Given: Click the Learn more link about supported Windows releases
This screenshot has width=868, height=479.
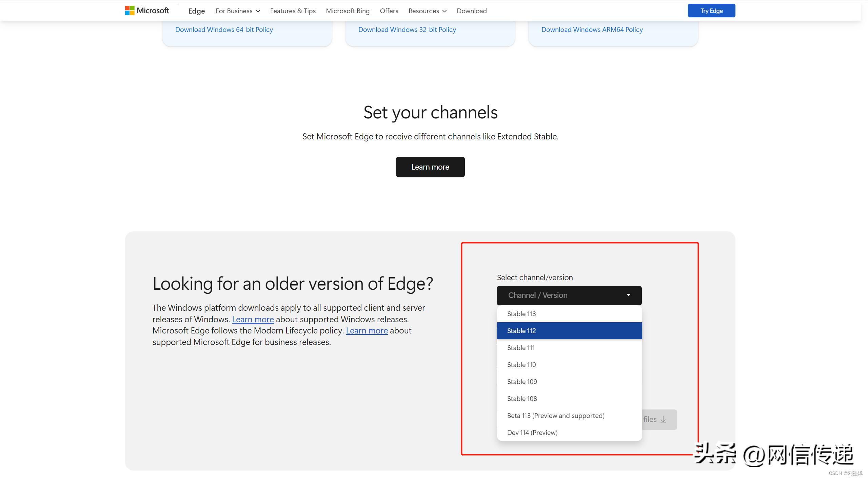Looking at the screenshot, I should (x=253, y=319).
